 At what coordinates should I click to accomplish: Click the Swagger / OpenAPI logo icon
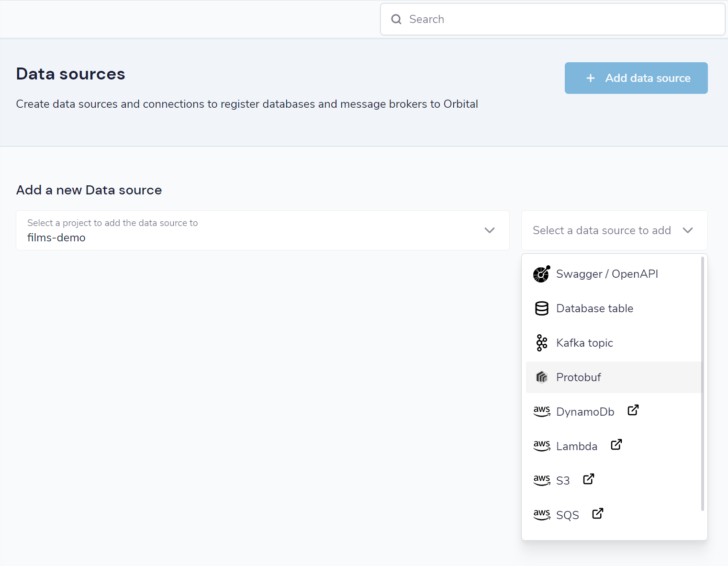click(541, 274)
